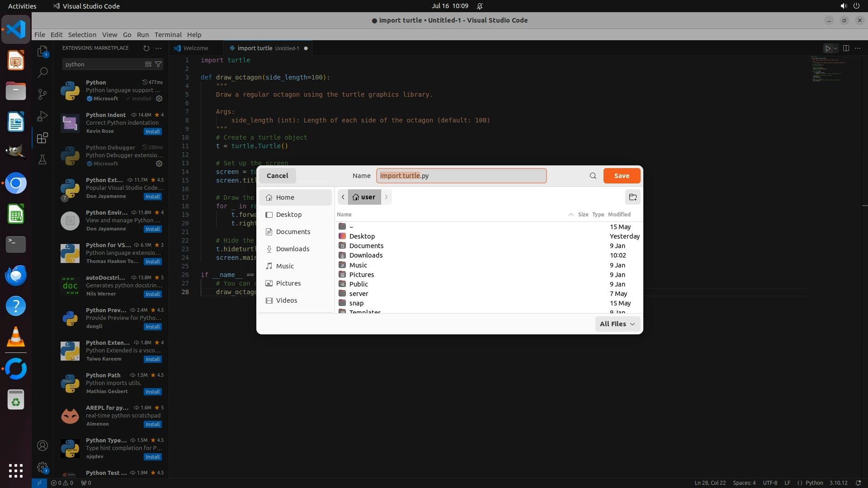Screen dimensions: 868x488
Task: Refresh the extensions marketplace list
Action: click(146, 48)
